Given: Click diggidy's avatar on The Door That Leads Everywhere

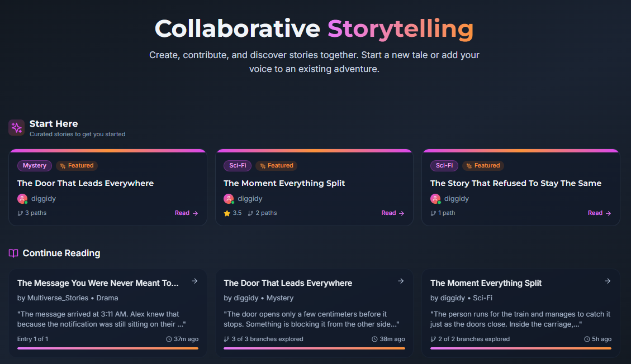Looking at the screenshot, I should [22, 198].
